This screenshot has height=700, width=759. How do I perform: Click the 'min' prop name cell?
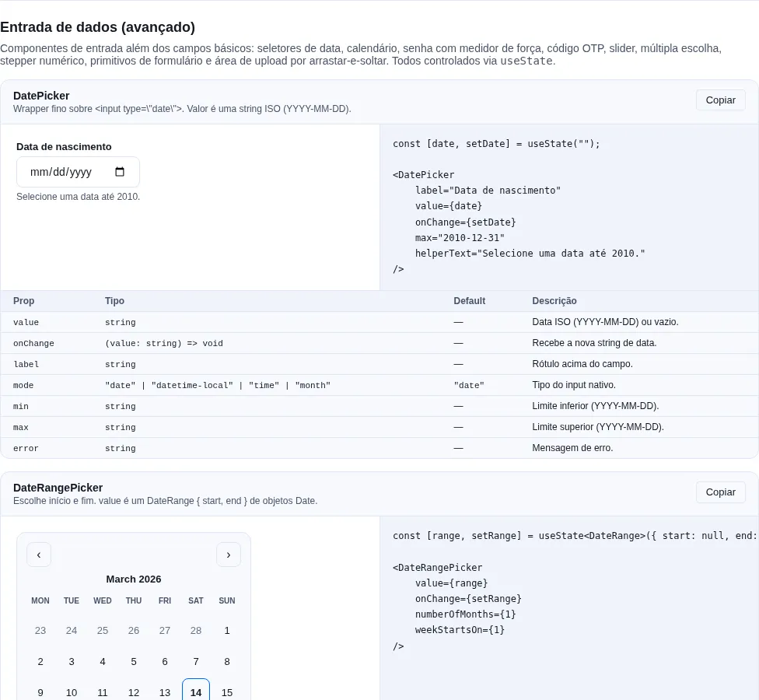[x=21, y=406]
